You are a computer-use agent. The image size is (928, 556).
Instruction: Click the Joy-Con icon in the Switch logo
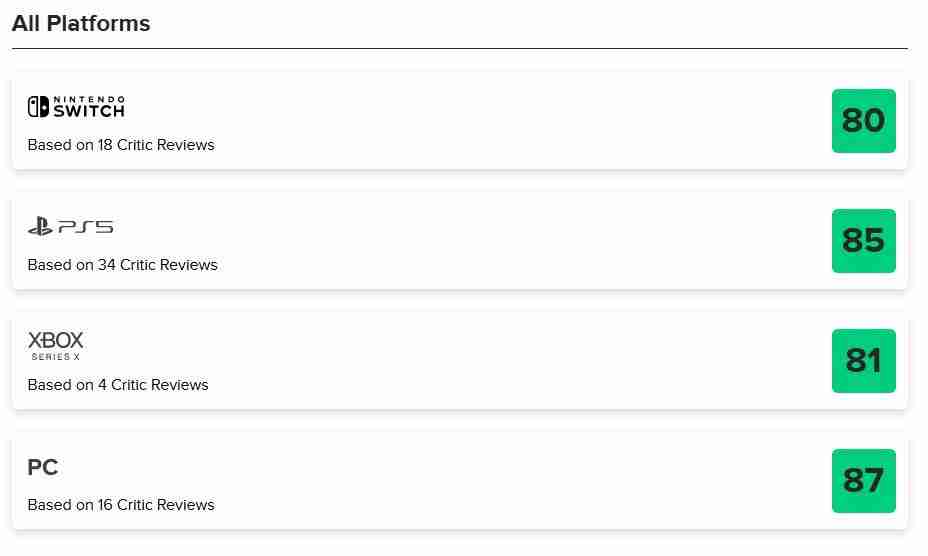(x=38, y=107)
